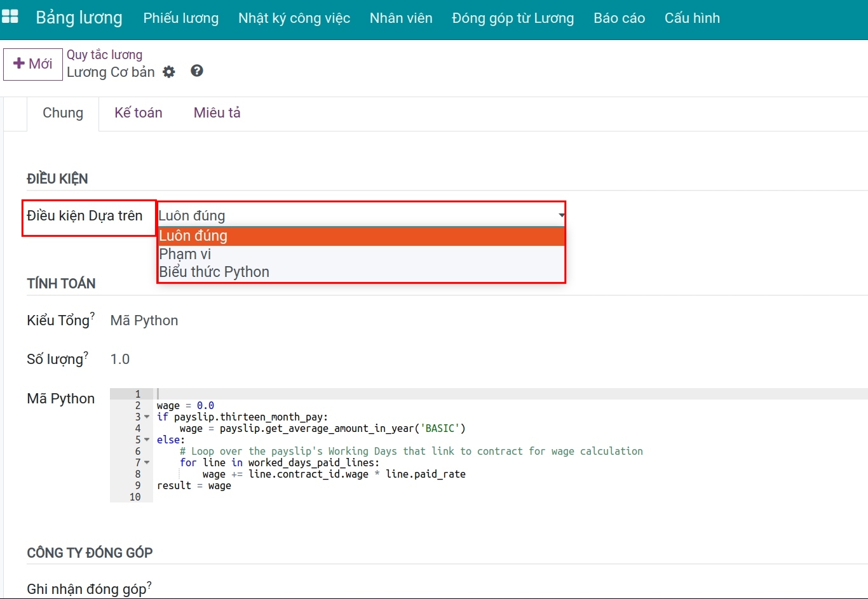Toggle fold arrow on line 7
868x599 pixels.
pos(147,463)
